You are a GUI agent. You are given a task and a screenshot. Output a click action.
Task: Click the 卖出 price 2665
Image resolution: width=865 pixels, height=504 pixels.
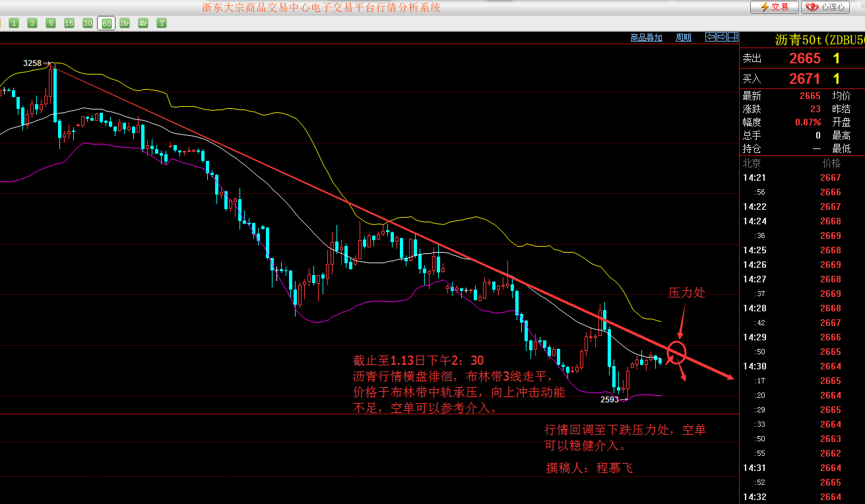pyautogui.click(x=804, y=59)
